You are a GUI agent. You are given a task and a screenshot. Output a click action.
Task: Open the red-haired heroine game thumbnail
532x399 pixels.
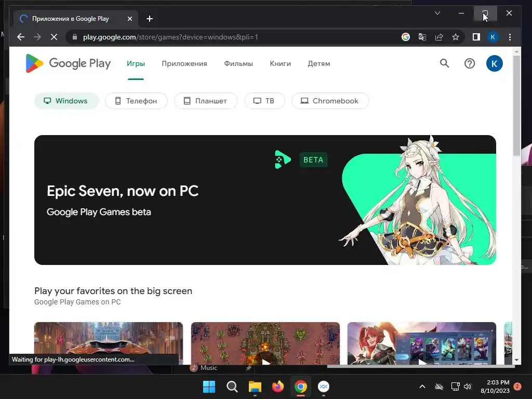coord(422,343)
